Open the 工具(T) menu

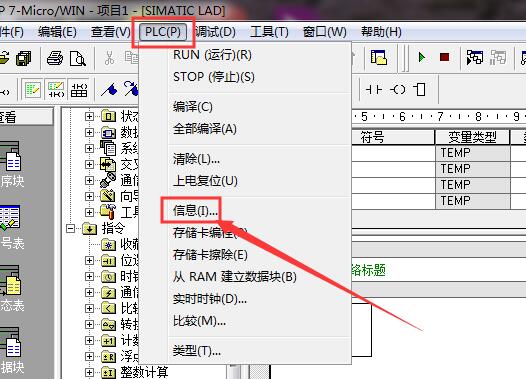tap(269, 32)
